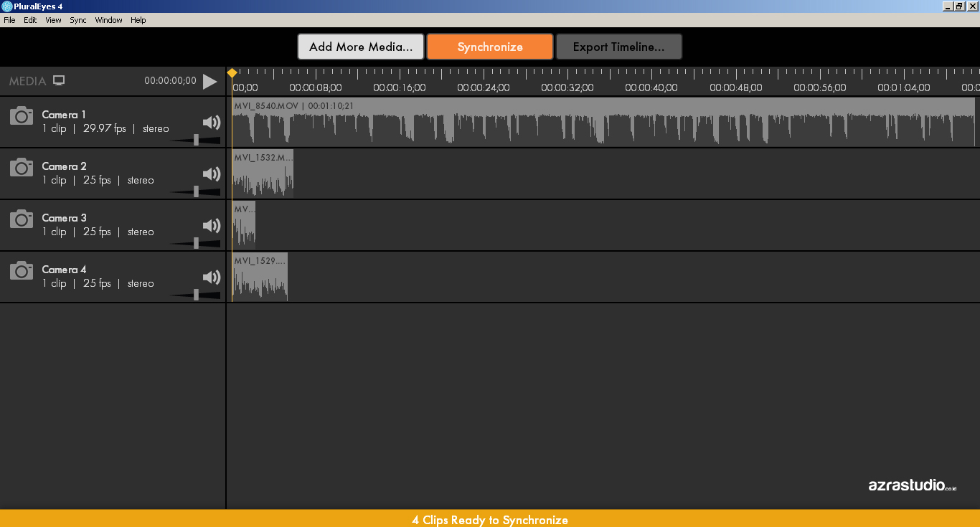Open the View menu
The height and width of the screenshot is (527, 980).
(x=54, y=20)
